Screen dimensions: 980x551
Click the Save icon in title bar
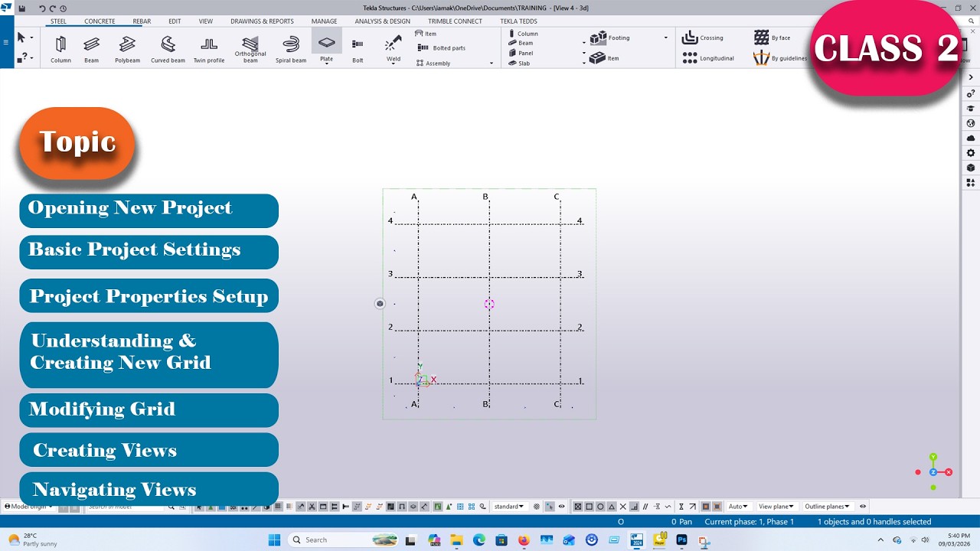22,8
